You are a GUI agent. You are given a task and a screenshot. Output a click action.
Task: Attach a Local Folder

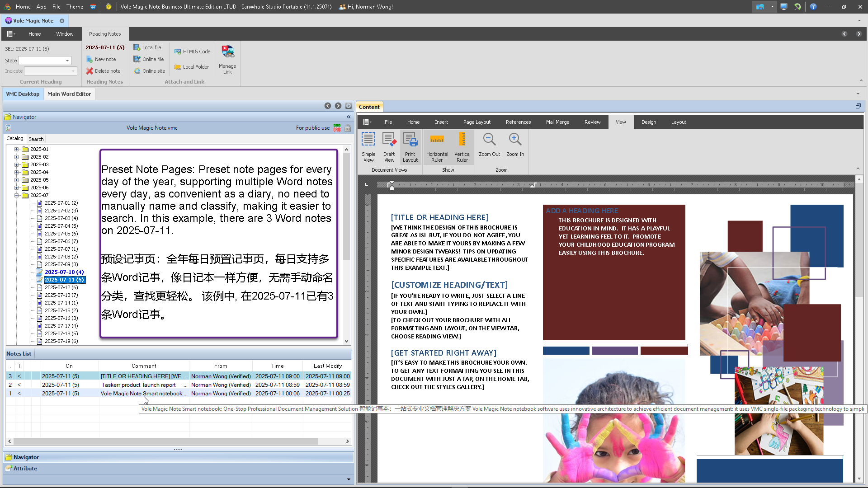click(x=192, y=67)
